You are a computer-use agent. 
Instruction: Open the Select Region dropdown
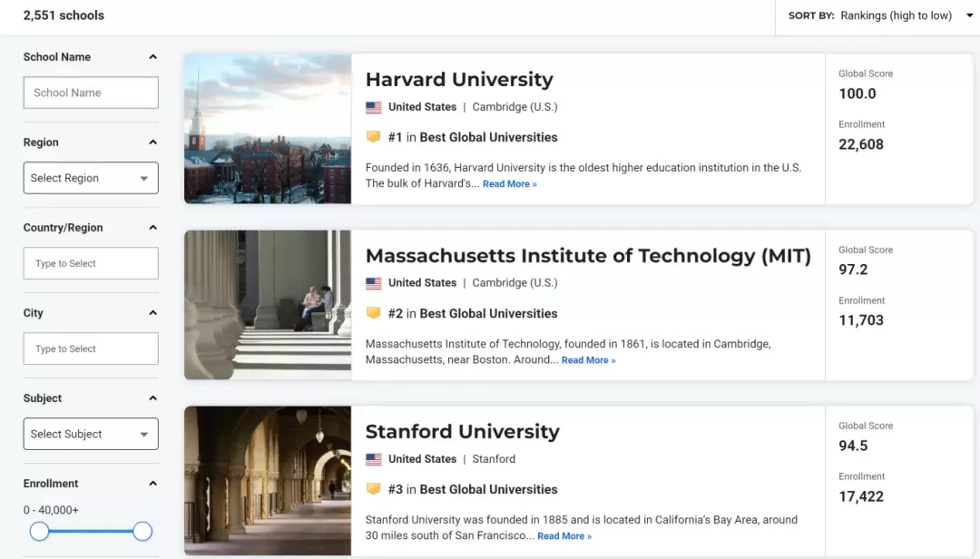click(x=91, y=178)
